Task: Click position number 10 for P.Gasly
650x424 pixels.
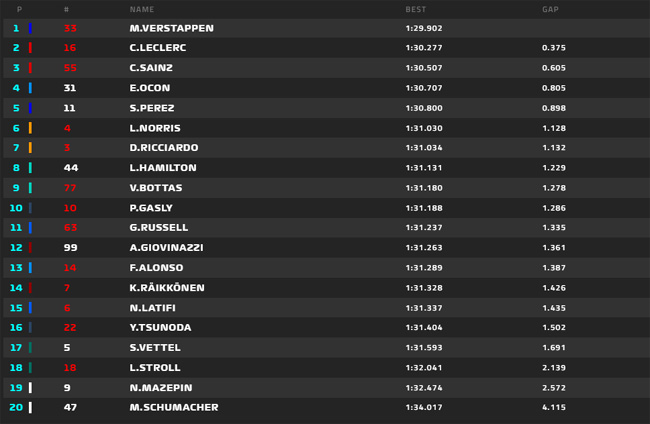Action: [16, 208]
